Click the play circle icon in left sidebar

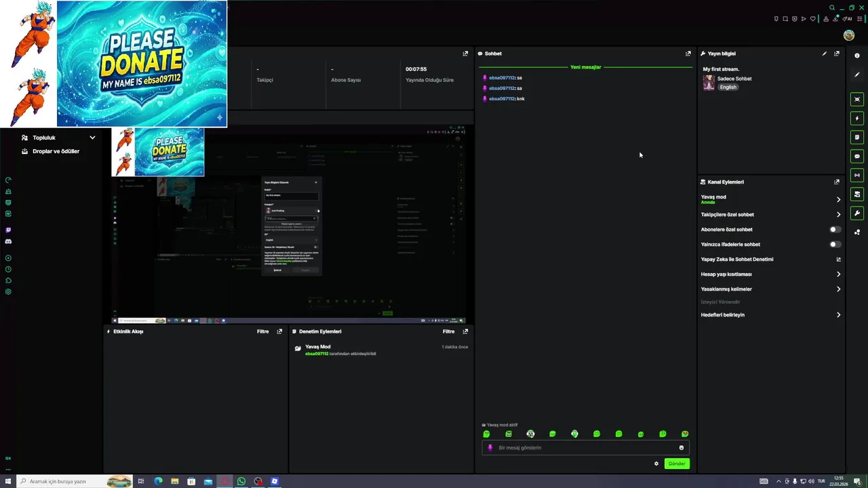pyautogui.click(x=8, y=258)
